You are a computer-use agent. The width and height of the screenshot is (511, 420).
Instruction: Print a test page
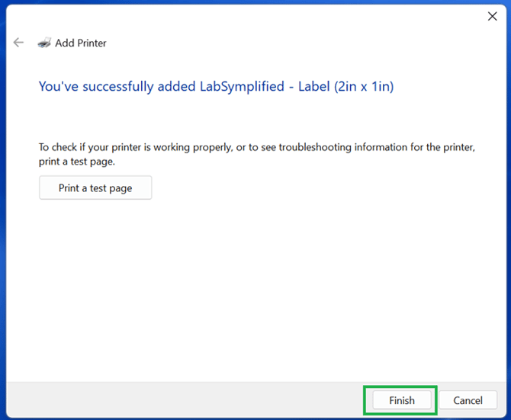95,188
